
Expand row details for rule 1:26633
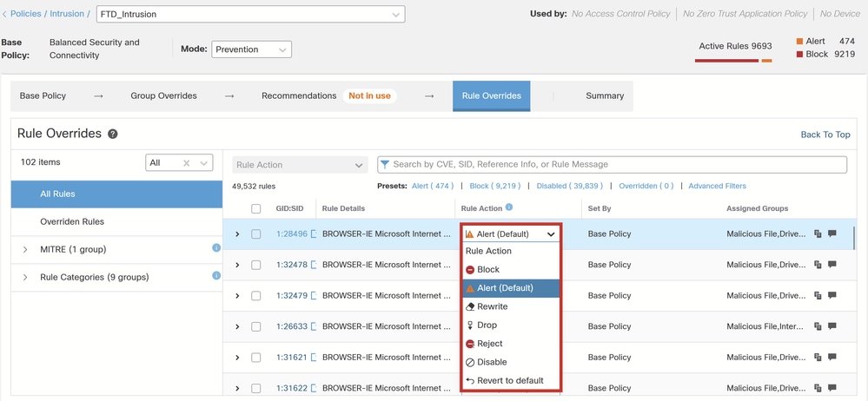tap(237, 326)
